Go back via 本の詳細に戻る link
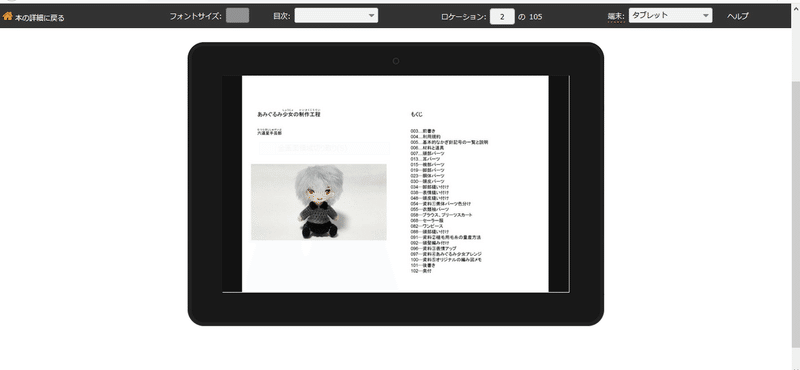Viewport: 800px width, 370px height. coord(39,18)
